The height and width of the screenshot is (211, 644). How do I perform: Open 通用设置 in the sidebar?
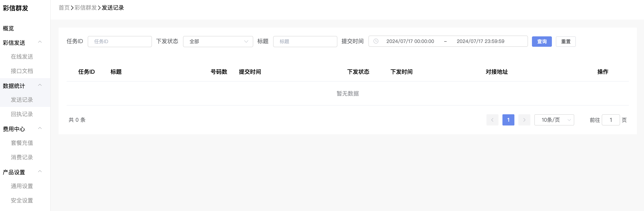point(22,186)
